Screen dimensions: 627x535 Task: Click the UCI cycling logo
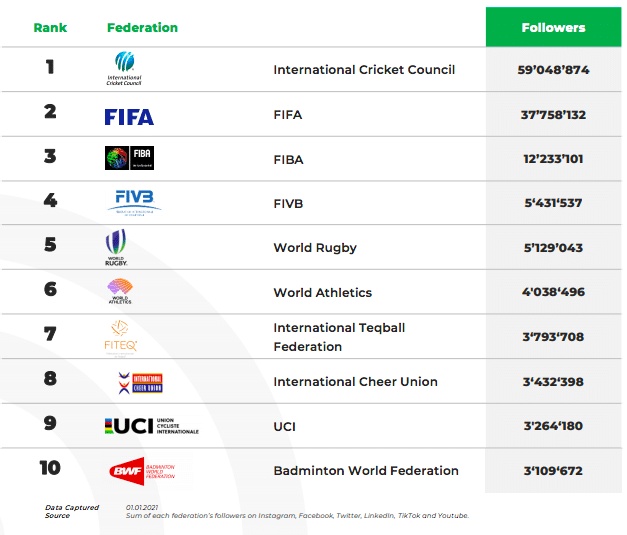pos(152,426)
